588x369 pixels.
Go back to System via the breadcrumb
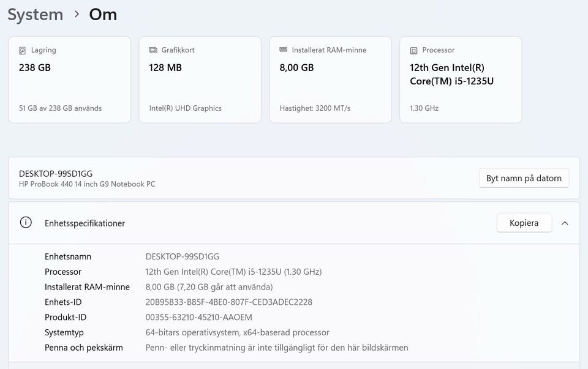click(x=35, y=15)
